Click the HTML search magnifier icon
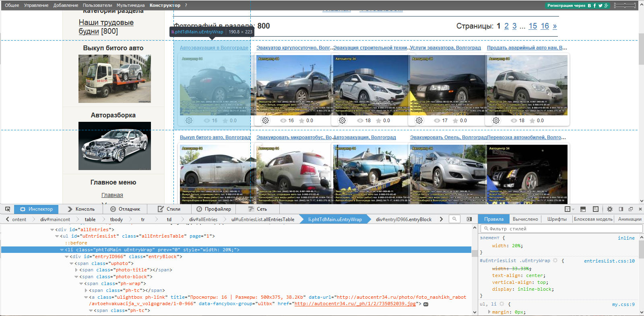 tap(454, 219)
